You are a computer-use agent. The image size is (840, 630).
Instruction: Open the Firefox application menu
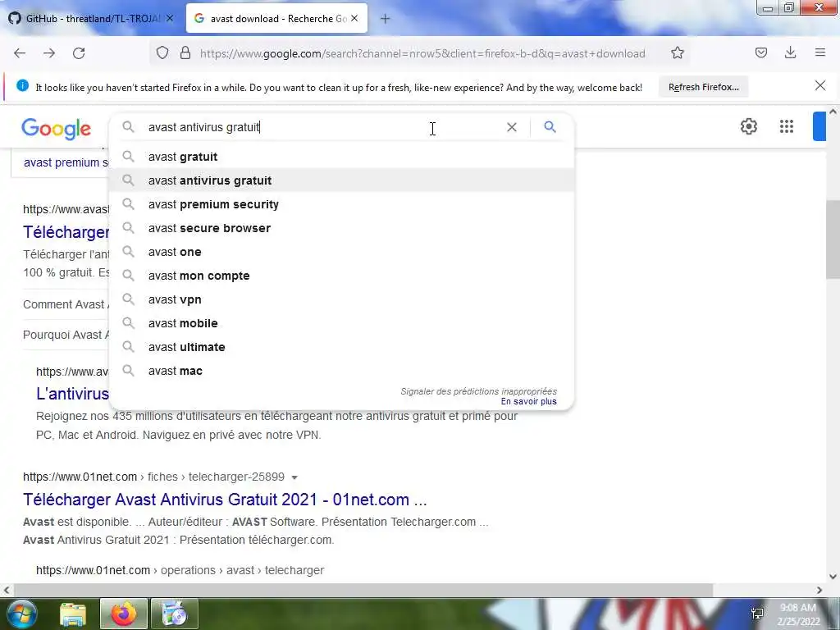(x=819, y=52)
